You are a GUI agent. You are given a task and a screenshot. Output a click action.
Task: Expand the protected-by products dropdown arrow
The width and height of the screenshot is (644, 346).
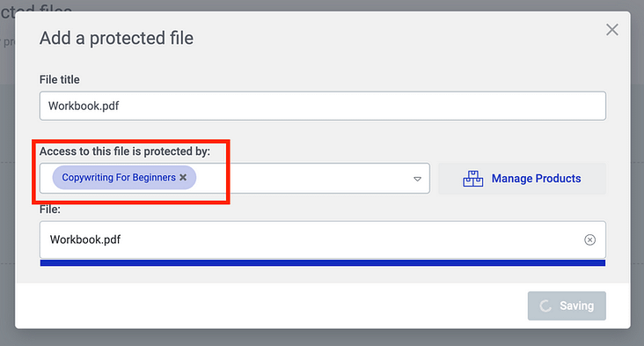417,179
